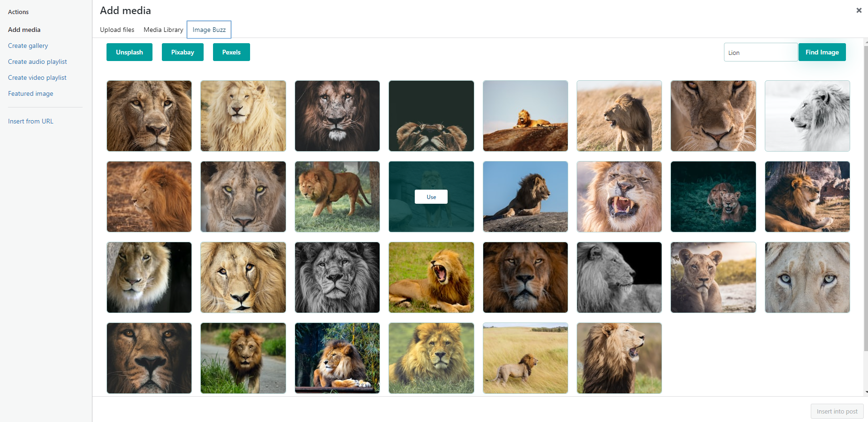This screenshot has height=422, width=868.
Task: Open Create gallery in sidebar
Action: (28, 46)
